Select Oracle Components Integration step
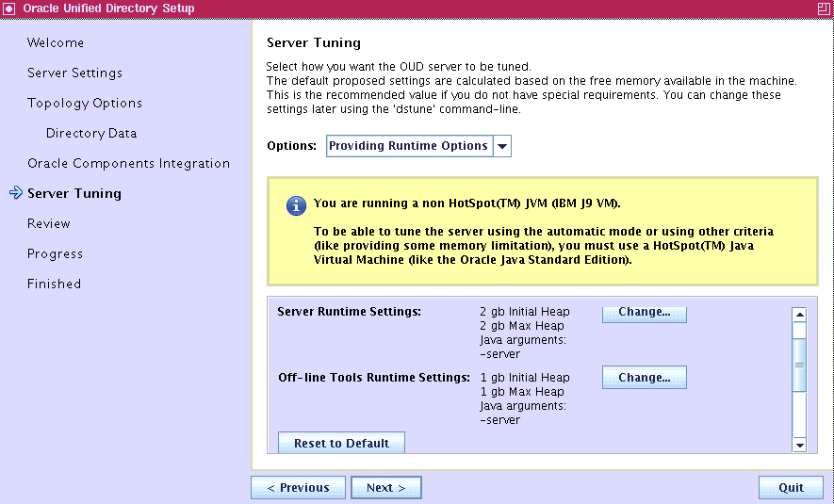The image size is (834, 504). point(129,163)
